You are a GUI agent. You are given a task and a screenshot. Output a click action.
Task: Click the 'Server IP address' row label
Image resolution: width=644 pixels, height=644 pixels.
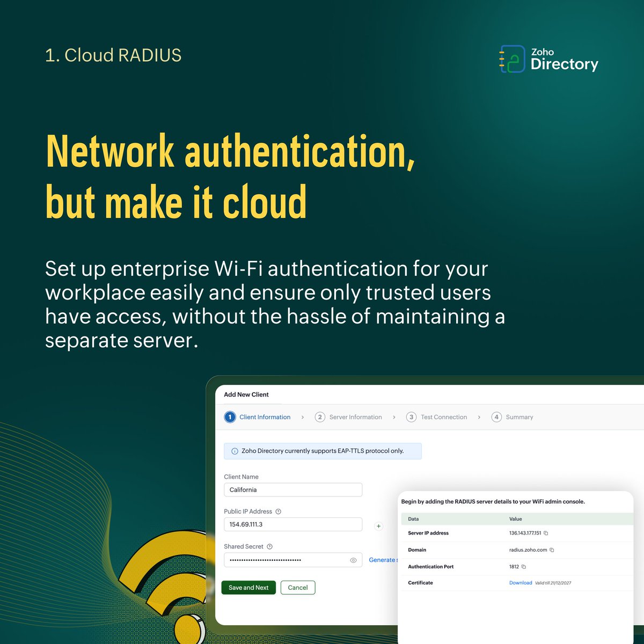tap(428, 533)
